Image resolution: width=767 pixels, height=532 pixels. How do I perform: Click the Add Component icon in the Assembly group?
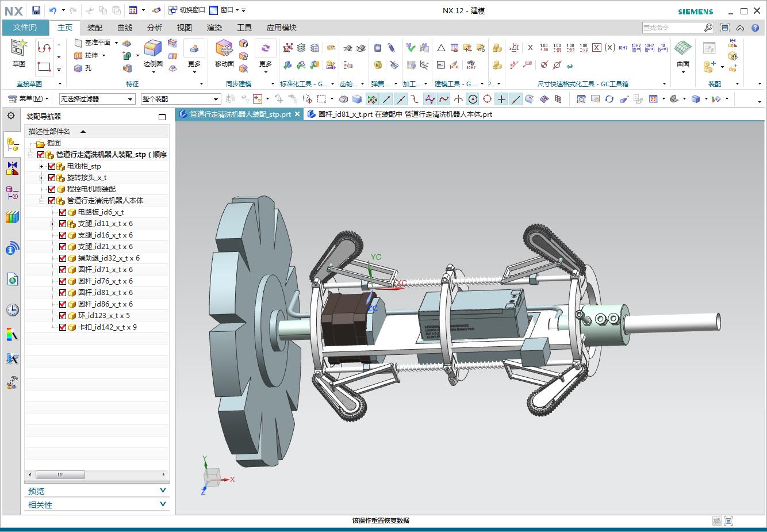click(710, 67)
